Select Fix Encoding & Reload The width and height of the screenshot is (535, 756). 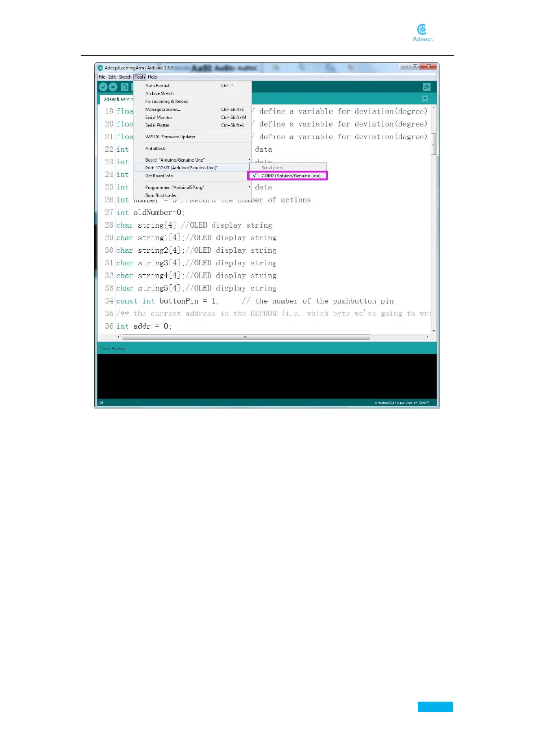coord(193,101)
